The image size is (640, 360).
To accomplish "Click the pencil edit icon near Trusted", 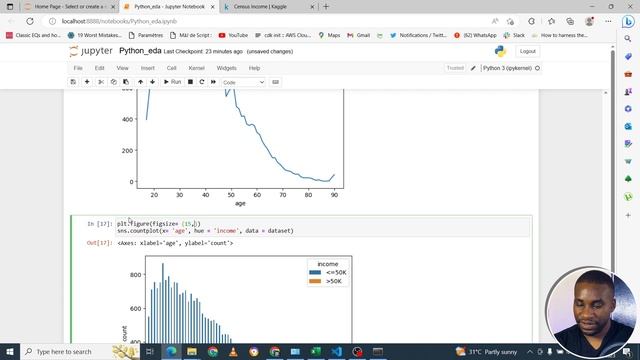I will (473, 68).
